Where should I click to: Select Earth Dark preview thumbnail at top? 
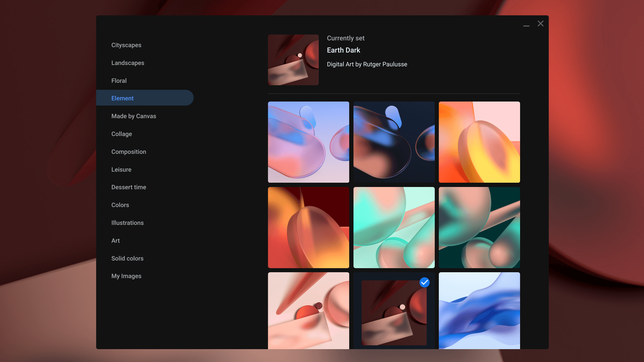tap(293, 60)
